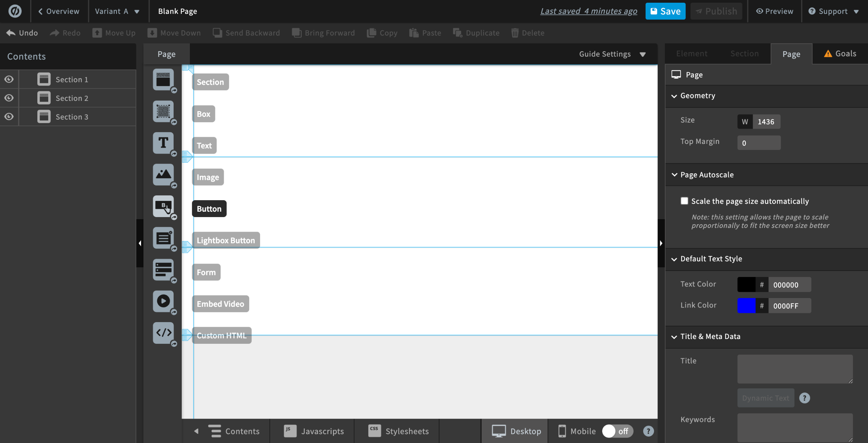Enable scale the page size automatically

pos(684,201)
